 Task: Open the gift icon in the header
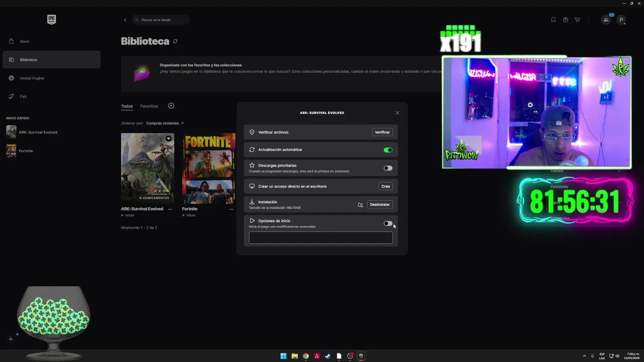(x=566, y=20)
